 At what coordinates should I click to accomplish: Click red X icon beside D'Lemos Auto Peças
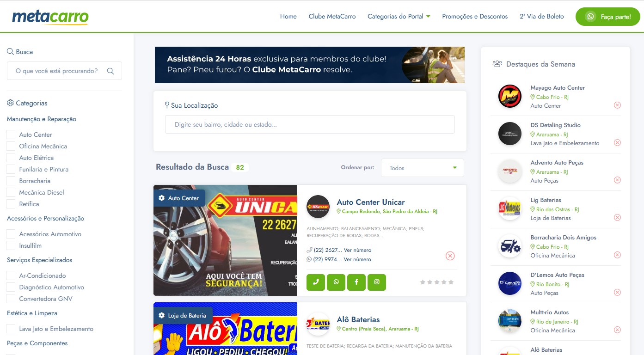[617, 293]
